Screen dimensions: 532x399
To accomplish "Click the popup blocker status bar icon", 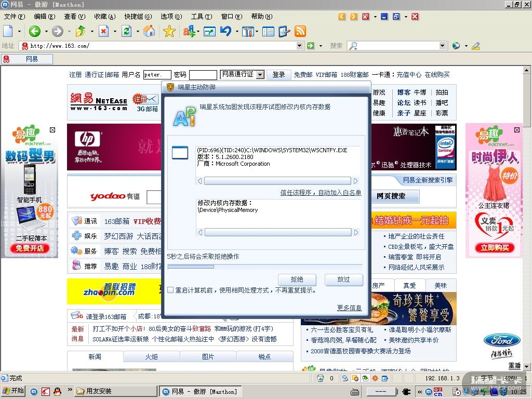I will point(355,378).
